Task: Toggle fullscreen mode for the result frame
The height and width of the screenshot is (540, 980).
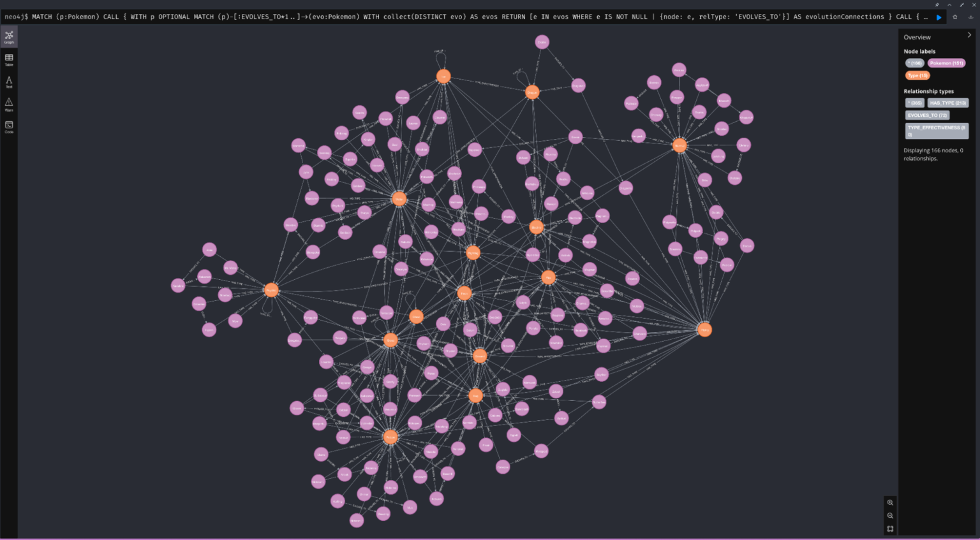Action: (962, 4)
